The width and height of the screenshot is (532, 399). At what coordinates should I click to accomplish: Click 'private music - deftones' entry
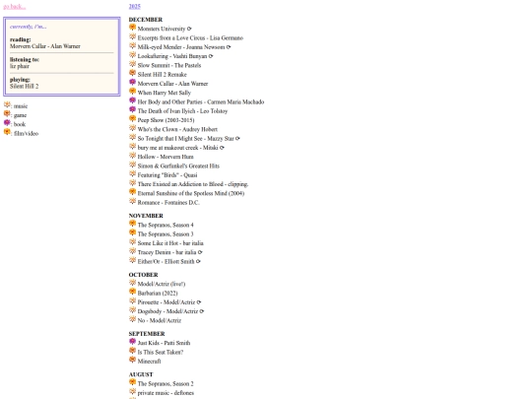coord(166,393)
